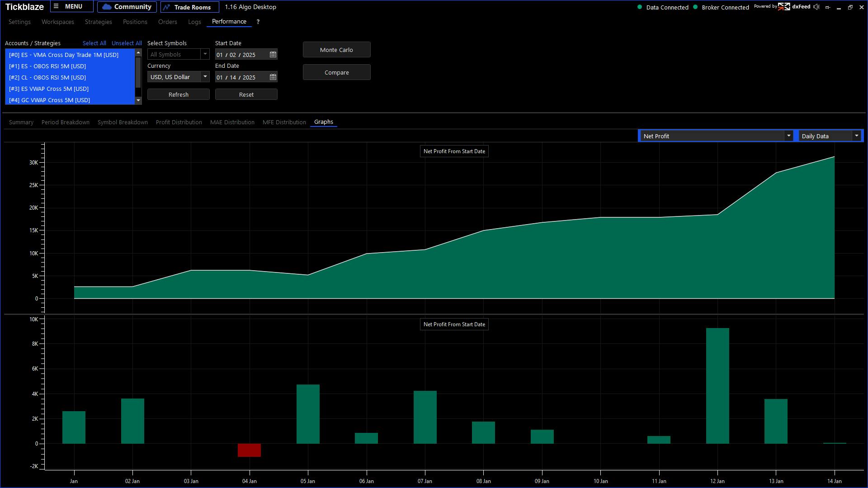Open the Symbol Breakdown sub-tab
This screenshot has height=488, width=868.
click(x=123, y=122)
